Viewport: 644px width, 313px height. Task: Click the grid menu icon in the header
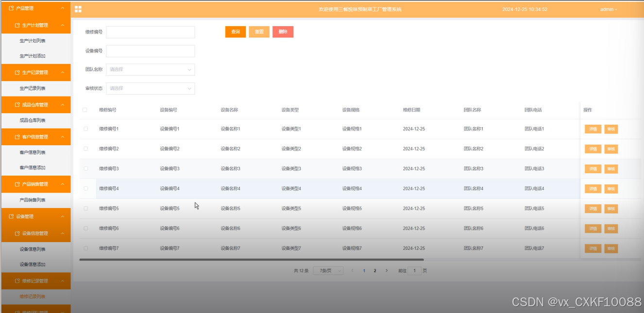coord(78,9)
